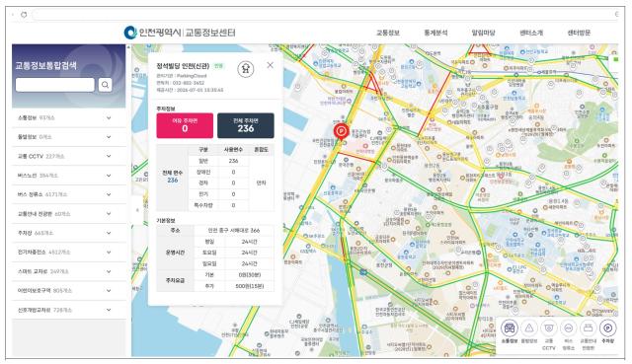Click the road-view person icon in popup

coord(246,69)
